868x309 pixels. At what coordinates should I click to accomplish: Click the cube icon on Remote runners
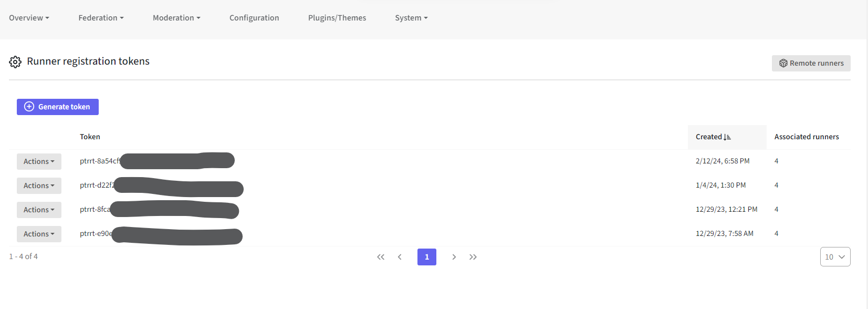783,63
